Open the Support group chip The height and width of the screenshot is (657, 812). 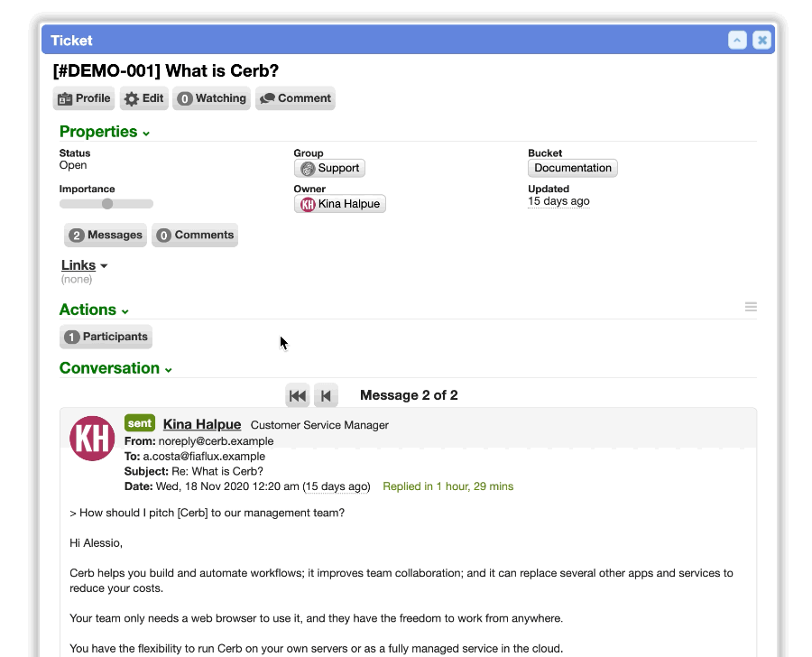pos(329,168)
